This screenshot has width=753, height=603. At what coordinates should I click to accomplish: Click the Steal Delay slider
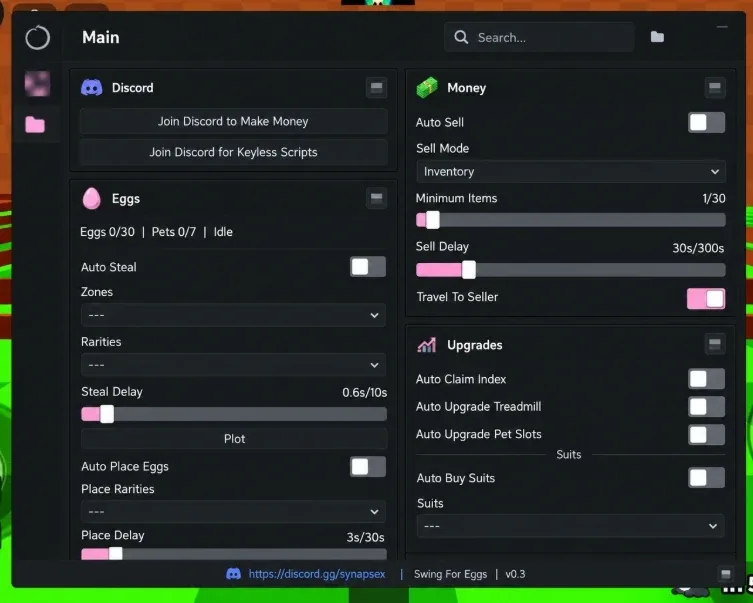tap(234, 414)
